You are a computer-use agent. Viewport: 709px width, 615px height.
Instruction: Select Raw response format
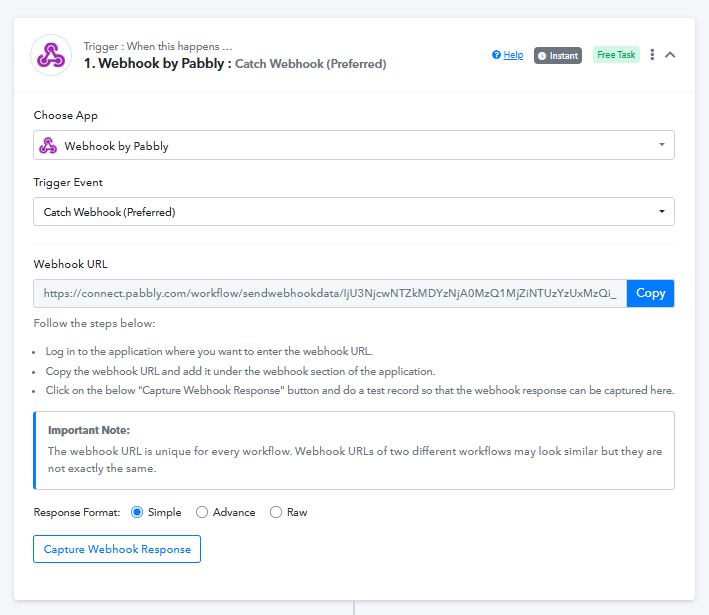276,512
